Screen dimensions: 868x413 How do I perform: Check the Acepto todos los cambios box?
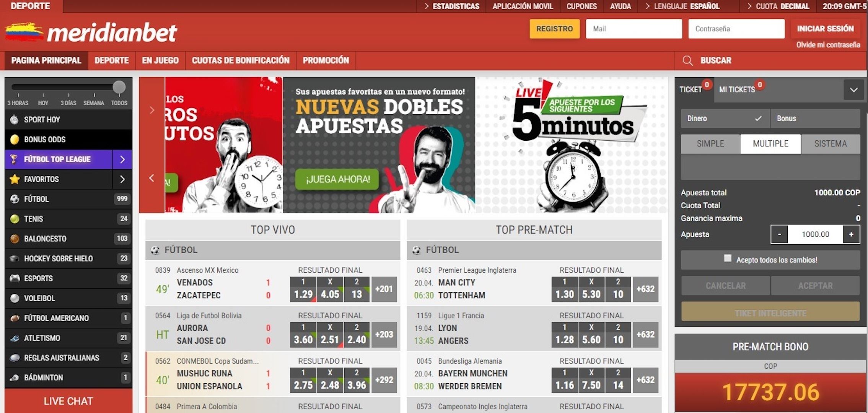pyautogui.click(x=727, y=259)
